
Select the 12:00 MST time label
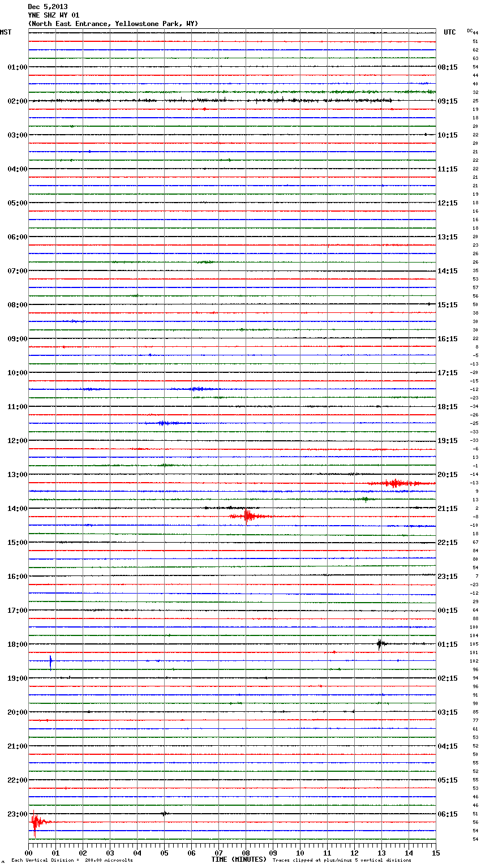[17, 440]
